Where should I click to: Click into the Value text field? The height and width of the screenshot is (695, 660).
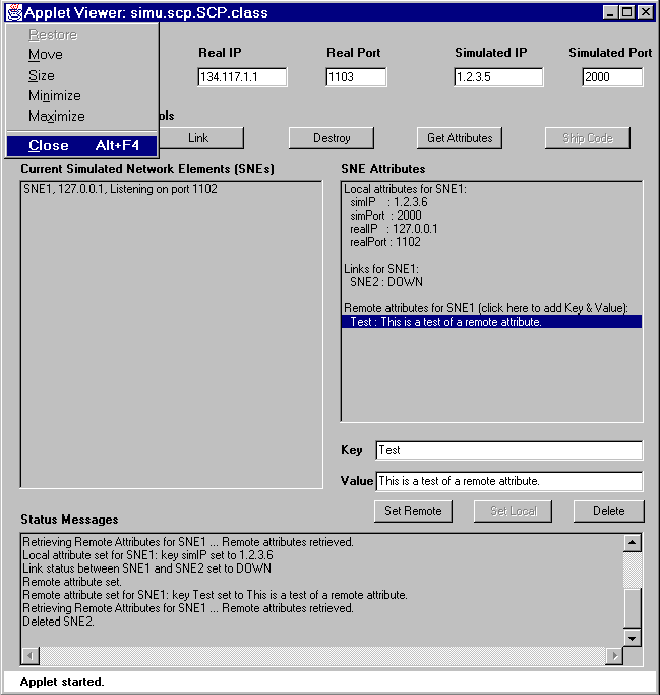coord(509,481)
